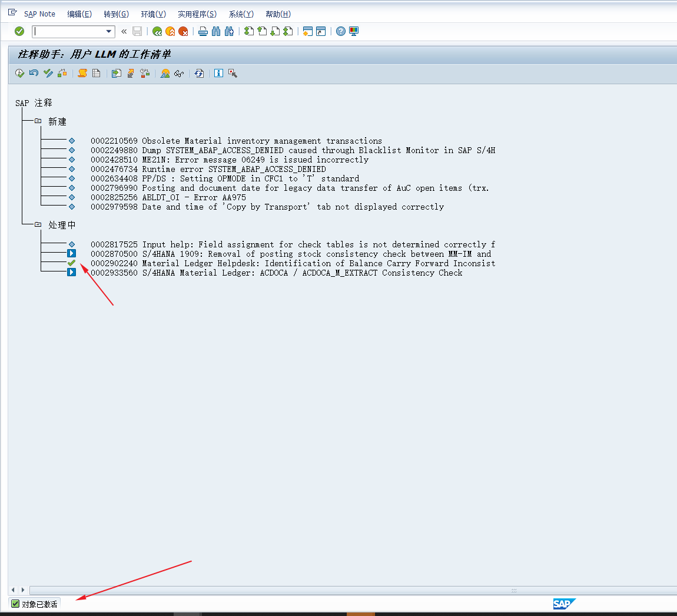Viewport: 677px width, 616px height.
Task: Open the 编辑(E) menu
Action: (x=79, y=14)
